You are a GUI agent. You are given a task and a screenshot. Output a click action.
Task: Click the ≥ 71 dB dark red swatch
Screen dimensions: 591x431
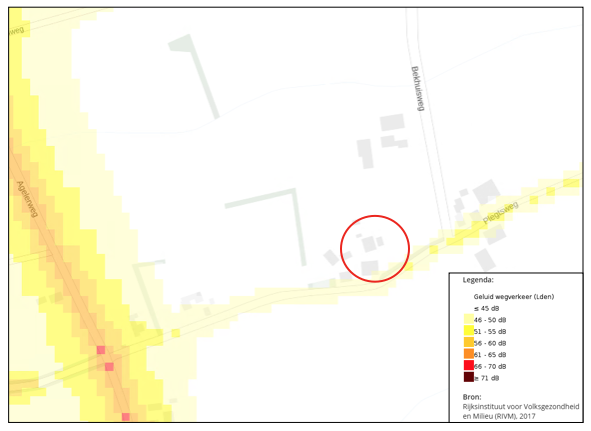click(469, 377)
